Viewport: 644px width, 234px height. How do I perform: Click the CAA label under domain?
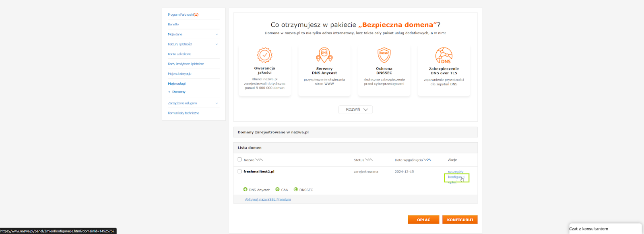coord(285,190)
